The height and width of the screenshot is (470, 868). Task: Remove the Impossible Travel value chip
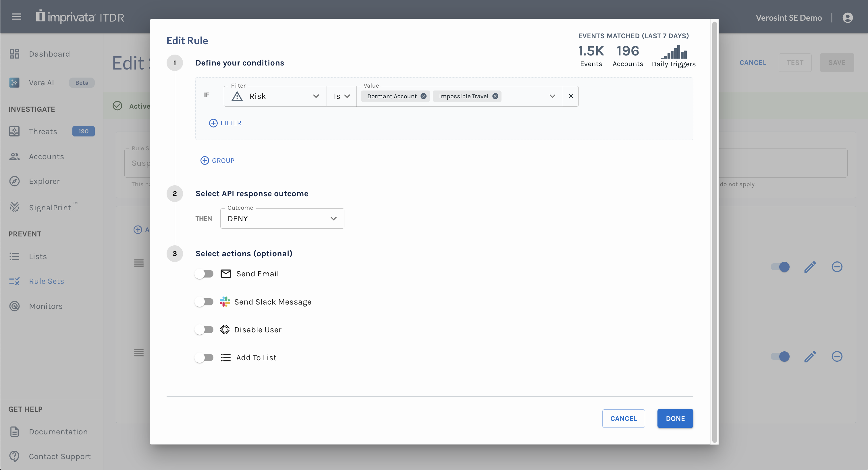click(495, 96)
